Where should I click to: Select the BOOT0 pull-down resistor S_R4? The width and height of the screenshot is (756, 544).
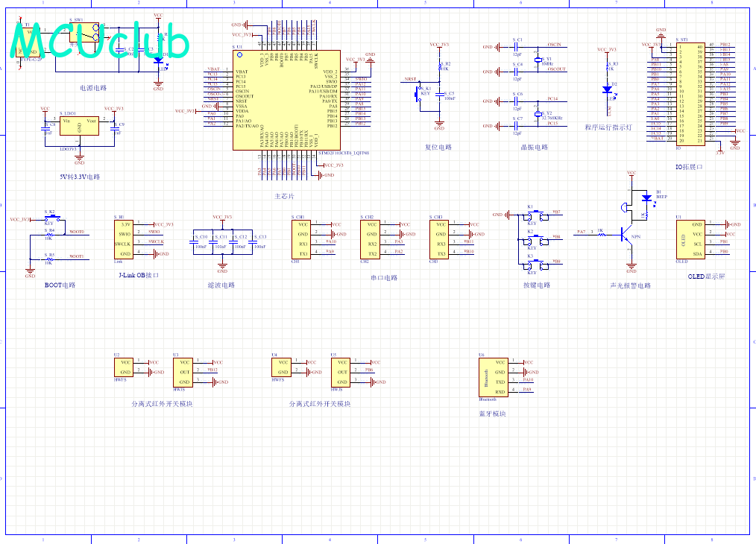[49, 235]
